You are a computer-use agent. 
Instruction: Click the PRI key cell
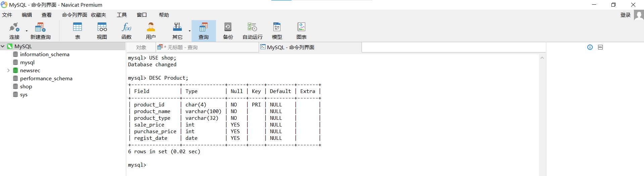pyautogui.click(x=256, y=105)
